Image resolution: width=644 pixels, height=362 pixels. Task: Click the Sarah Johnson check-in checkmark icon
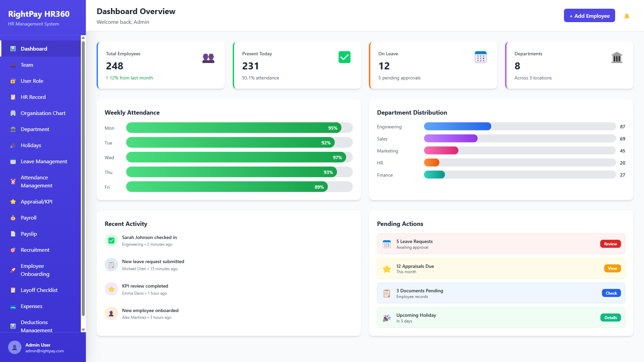111,240
